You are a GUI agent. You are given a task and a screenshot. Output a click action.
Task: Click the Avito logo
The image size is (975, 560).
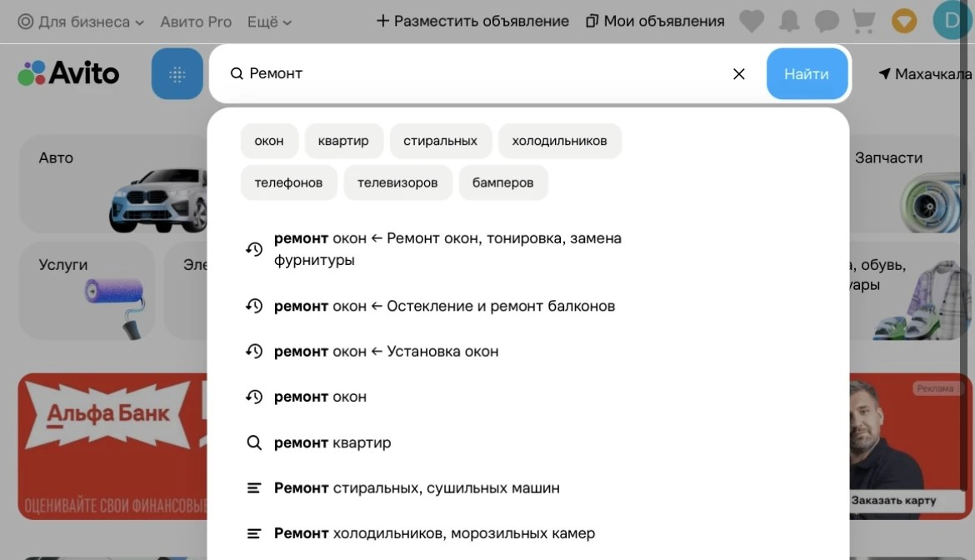68,73
